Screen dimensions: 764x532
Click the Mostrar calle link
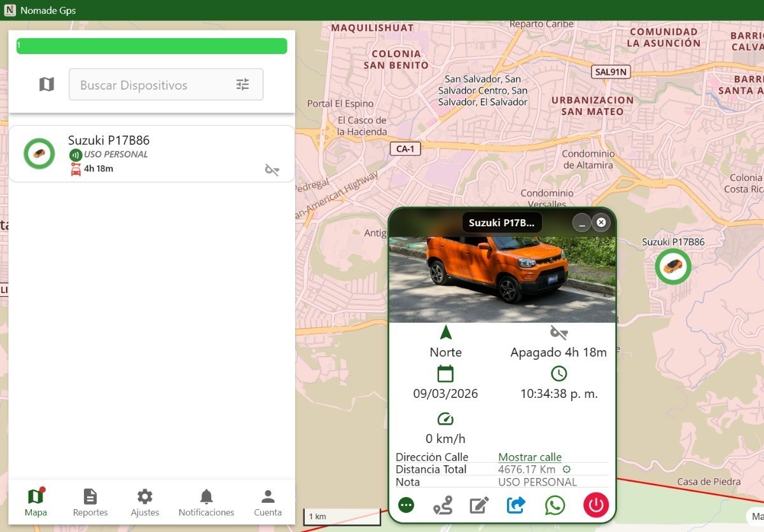(530, 457)
